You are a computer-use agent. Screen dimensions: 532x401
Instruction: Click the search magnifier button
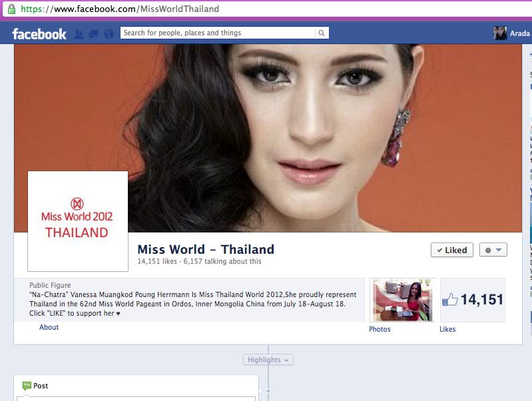322,33
